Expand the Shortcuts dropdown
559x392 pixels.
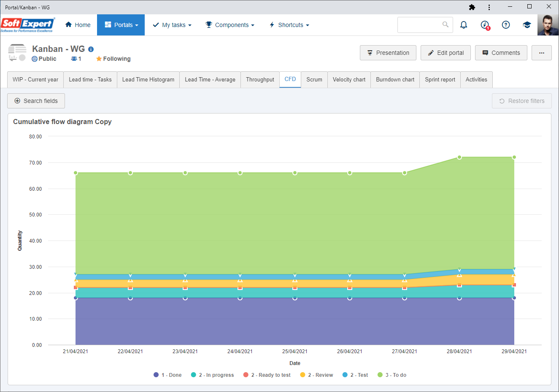pyautogui.click(x=289, y=25)
